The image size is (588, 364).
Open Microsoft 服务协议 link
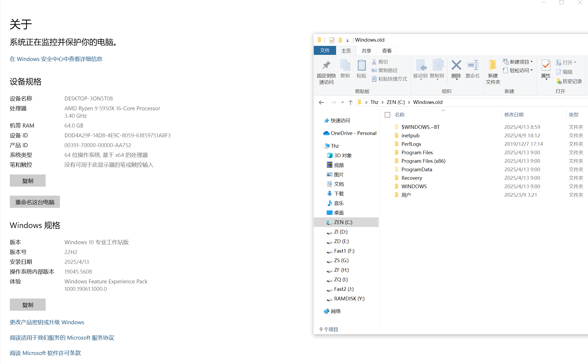pos(62,337)
